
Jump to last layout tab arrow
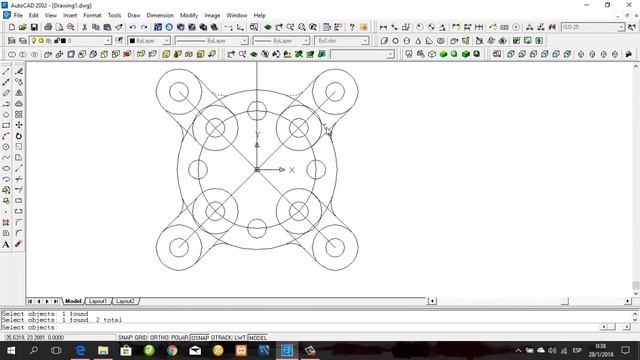pos(56,301)
